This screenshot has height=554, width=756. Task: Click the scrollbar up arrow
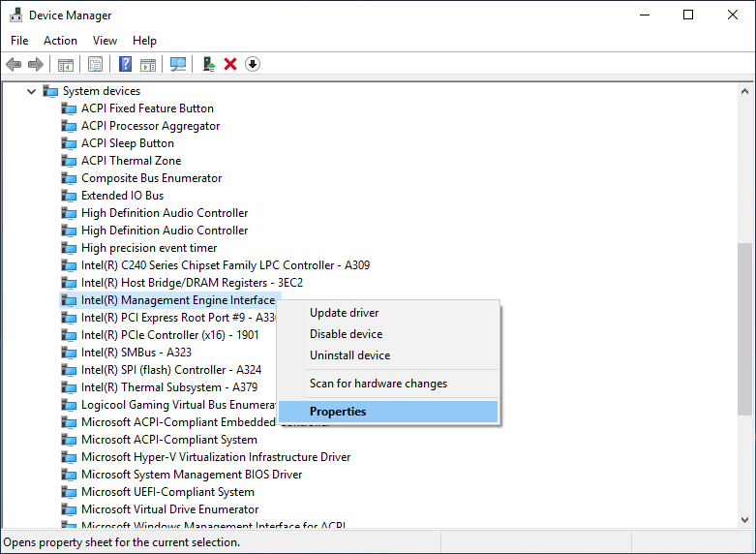744,91
